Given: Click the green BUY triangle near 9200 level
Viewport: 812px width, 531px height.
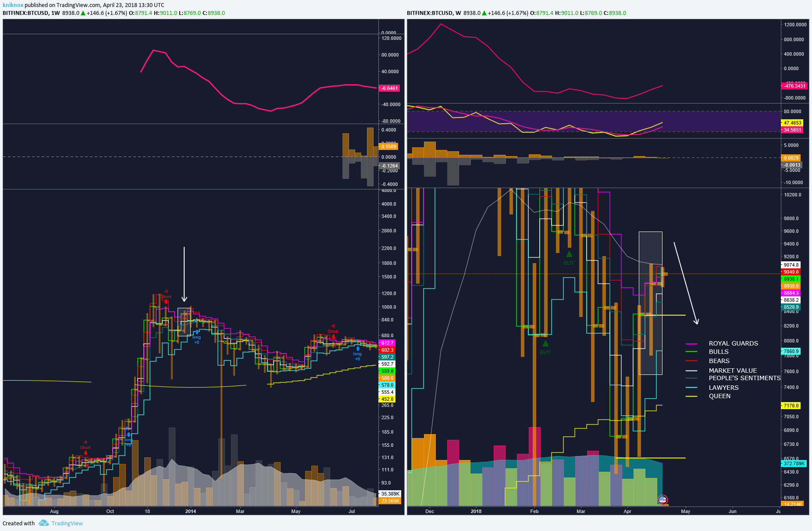Looking at the screenshot, I should pyautogui.click(x=569, y=254).
